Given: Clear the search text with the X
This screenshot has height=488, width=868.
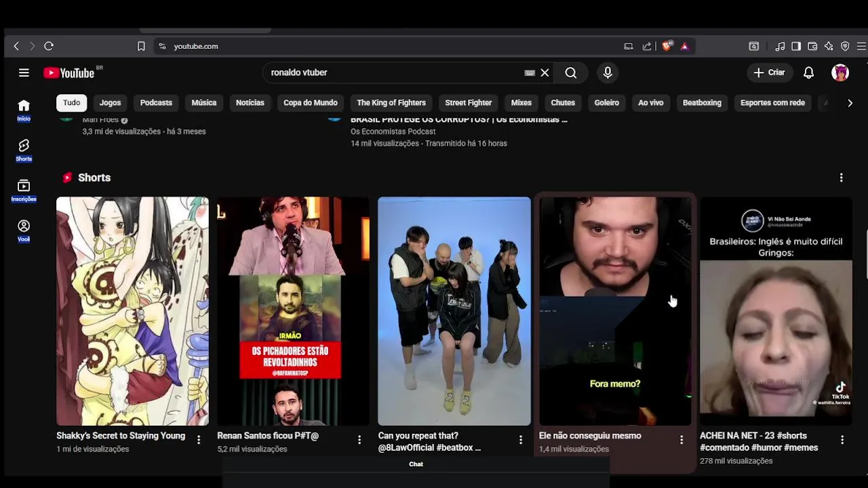Looking at the screenshot, I should [545, 73].
